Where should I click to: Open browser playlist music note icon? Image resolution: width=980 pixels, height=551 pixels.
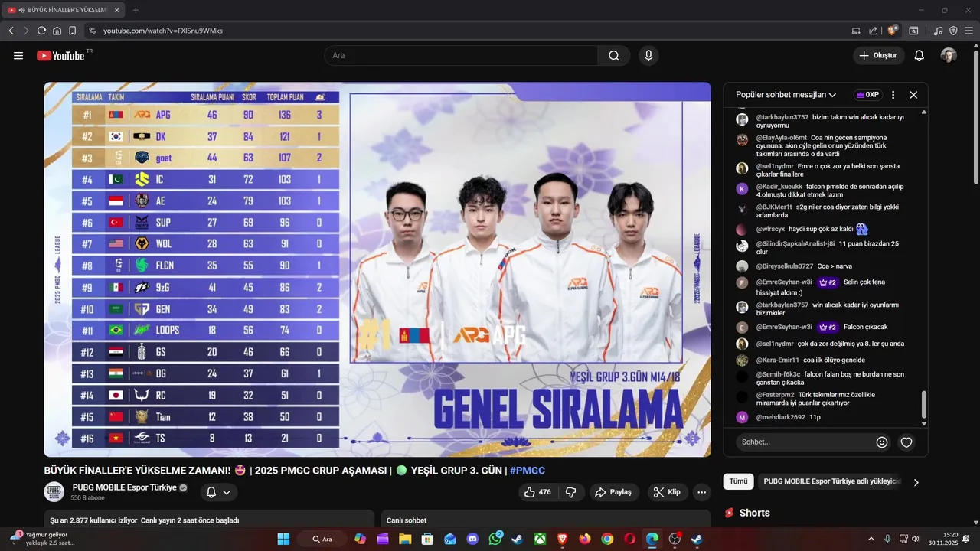pos(939,31)
